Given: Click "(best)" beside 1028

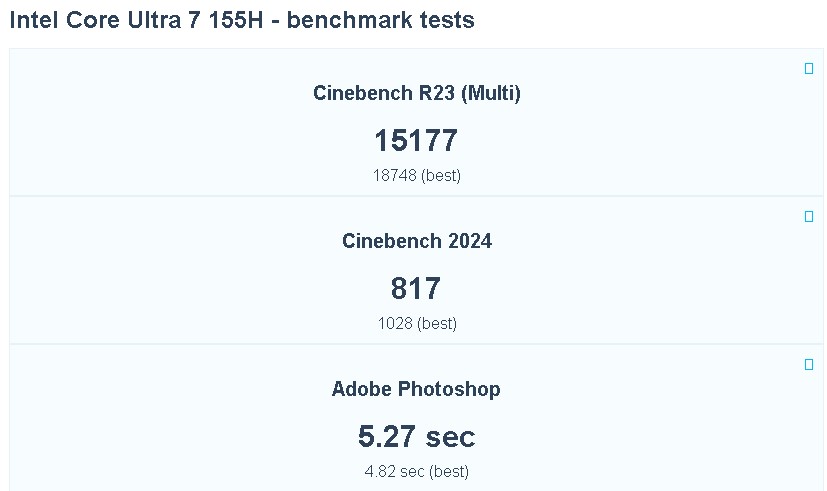Looking at the screenshot, I should pos(437,323).
